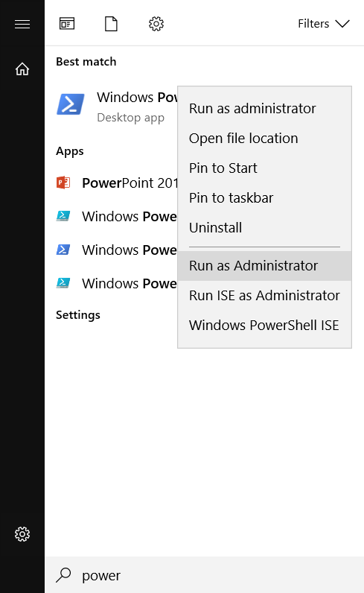Open the PowerPoint search result
This screenshot has width=364, height=593.
click(x=111, y=183)
